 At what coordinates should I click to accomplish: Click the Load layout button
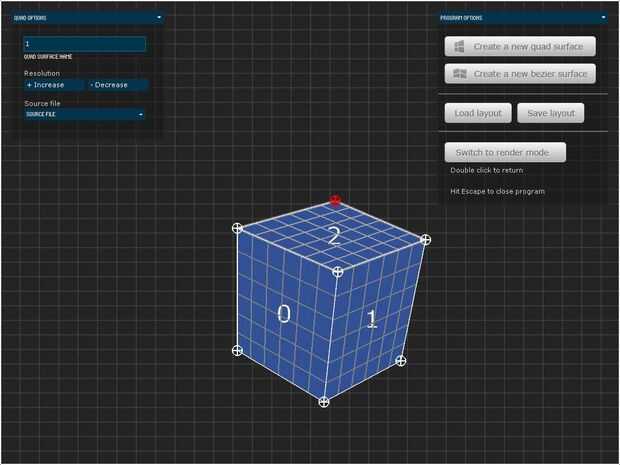tap(478, 113)
